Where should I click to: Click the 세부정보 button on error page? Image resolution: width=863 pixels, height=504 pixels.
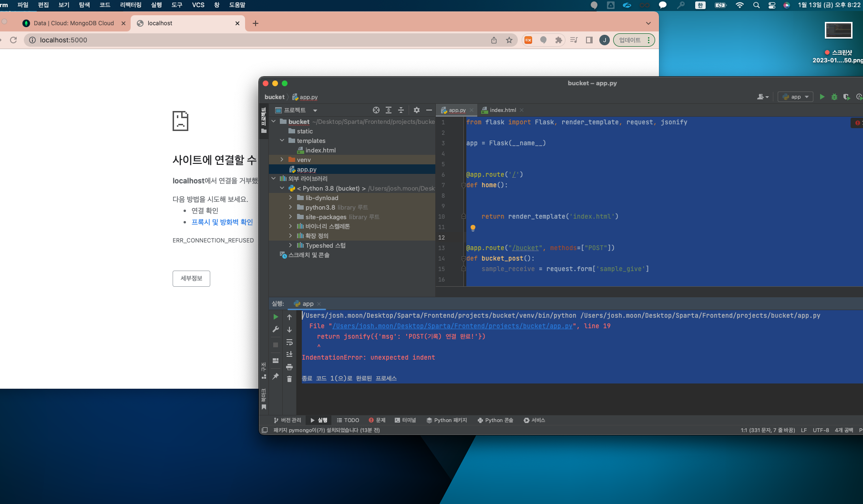coord(191,278)
